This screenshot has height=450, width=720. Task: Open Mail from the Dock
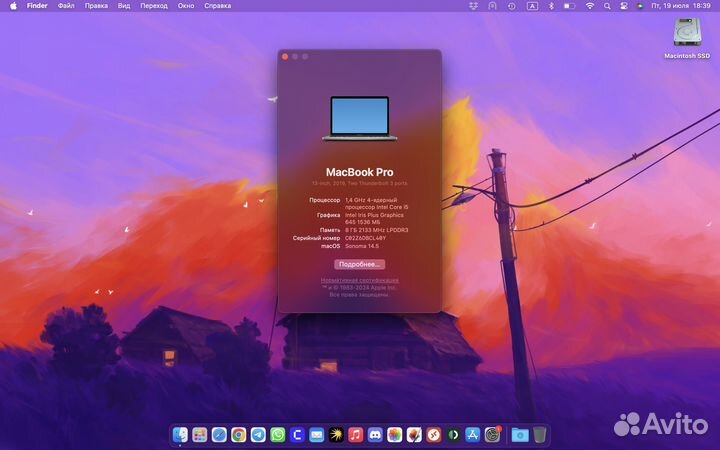[x=316, y=434]
